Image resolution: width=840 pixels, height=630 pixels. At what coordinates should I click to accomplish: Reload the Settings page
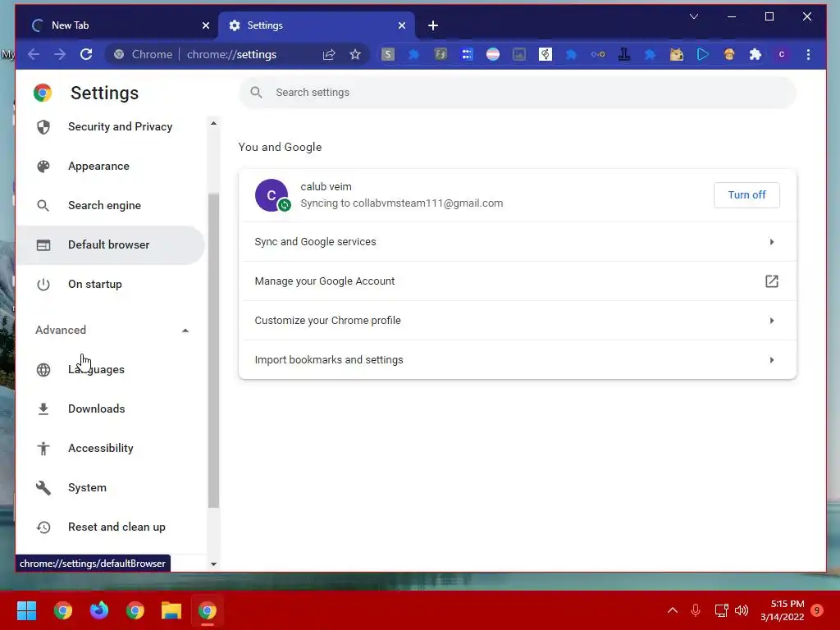point(85,54)
